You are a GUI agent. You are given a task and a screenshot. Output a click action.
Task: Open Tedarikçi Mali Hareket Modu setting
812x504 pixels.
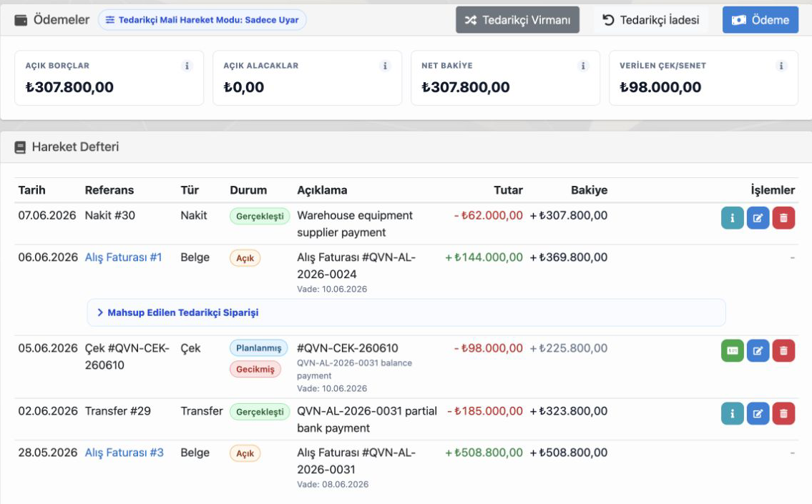pos(202,20)
